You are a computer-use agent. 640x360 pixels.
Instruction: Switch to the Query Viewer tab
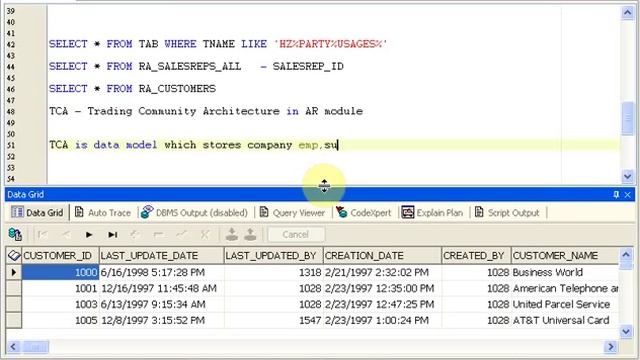pyautogui.click(x=292, y=213)
